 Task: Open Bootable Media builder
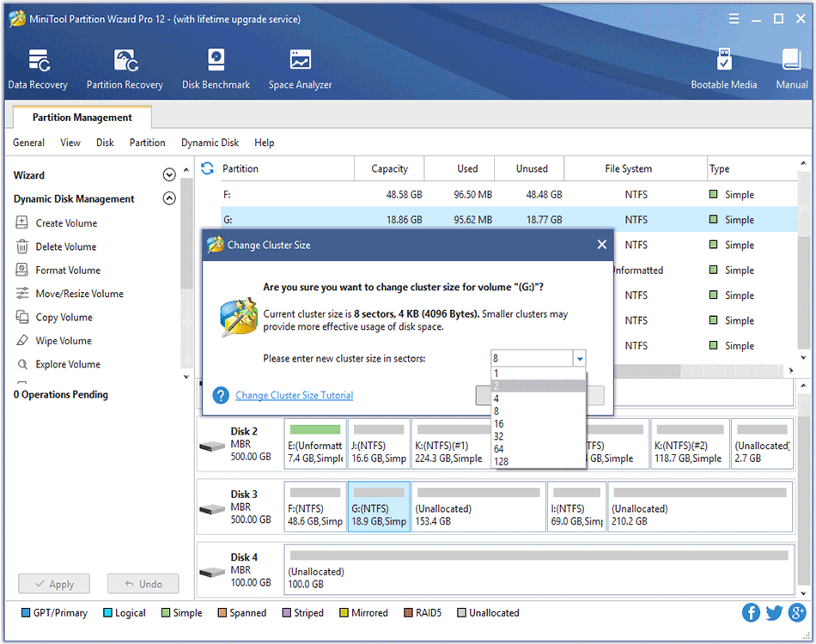coord(723,70)
